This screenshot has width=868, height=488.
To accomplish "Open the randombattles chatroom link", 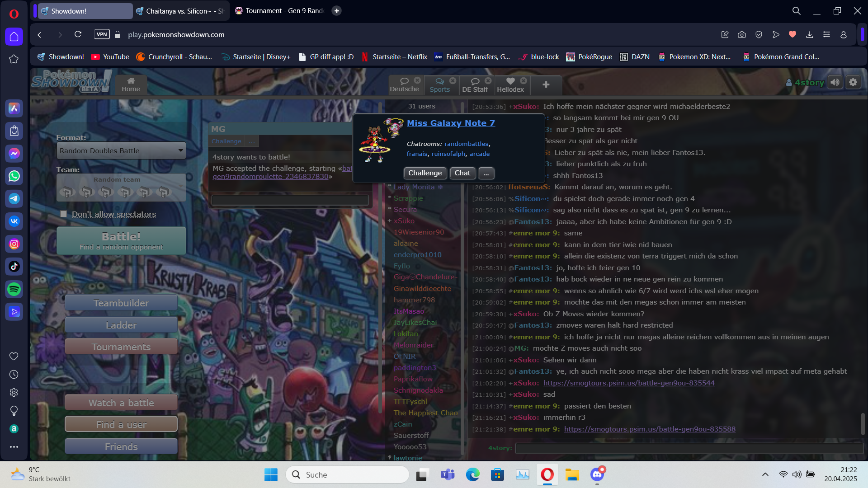I will coord(466,144).
